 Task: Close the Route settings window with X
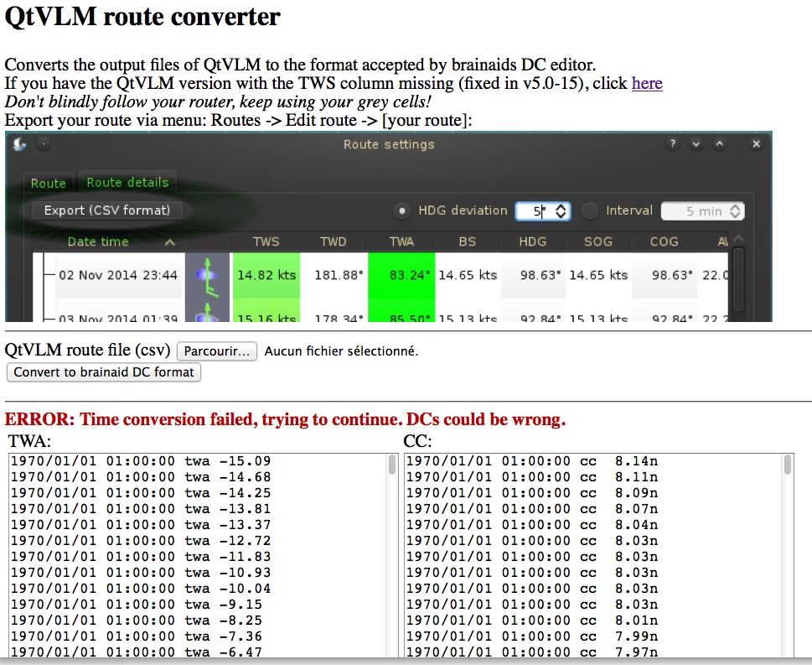coord(756,144)
